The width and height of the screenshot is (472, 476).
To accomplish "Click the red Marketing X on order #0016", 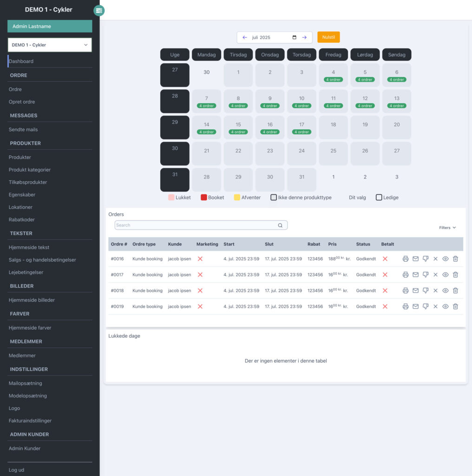I will tap(200, 258).
